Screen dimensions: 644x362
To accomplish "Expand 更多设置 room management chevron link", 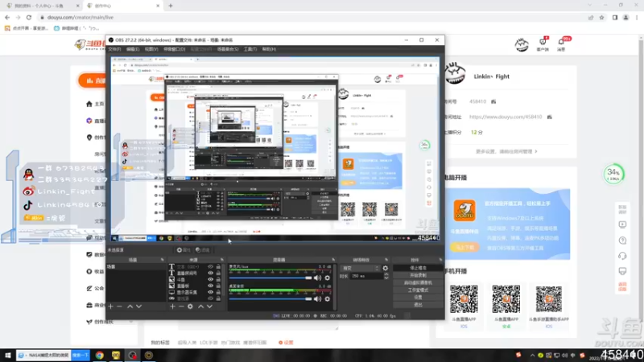I will (506, 151).
